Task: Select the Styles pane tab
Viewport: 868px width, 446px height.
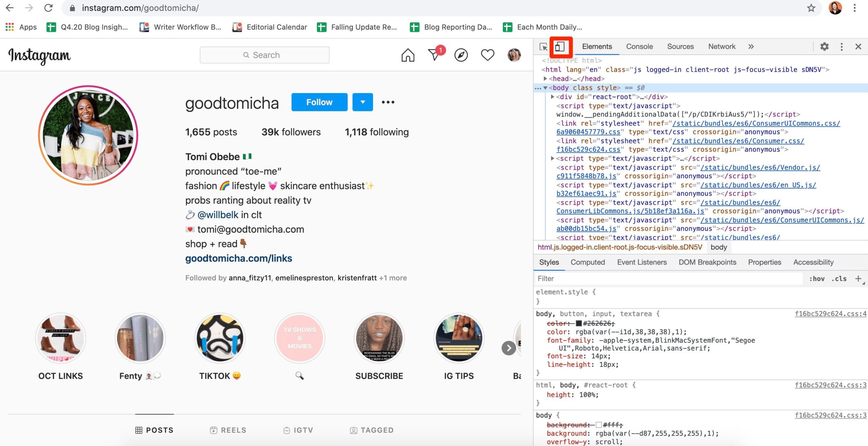Action: coord(549,262)
